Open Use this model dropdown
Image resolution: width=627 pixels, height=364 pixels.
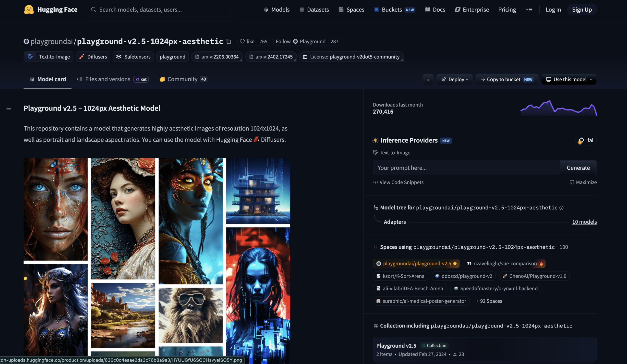click(569, 79)
